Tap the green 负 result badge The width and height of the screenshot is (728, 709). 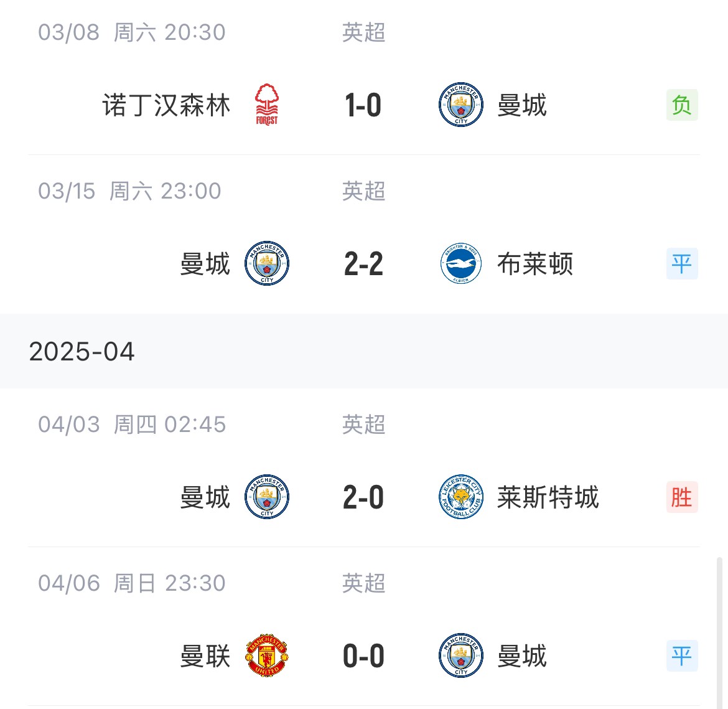682,105
